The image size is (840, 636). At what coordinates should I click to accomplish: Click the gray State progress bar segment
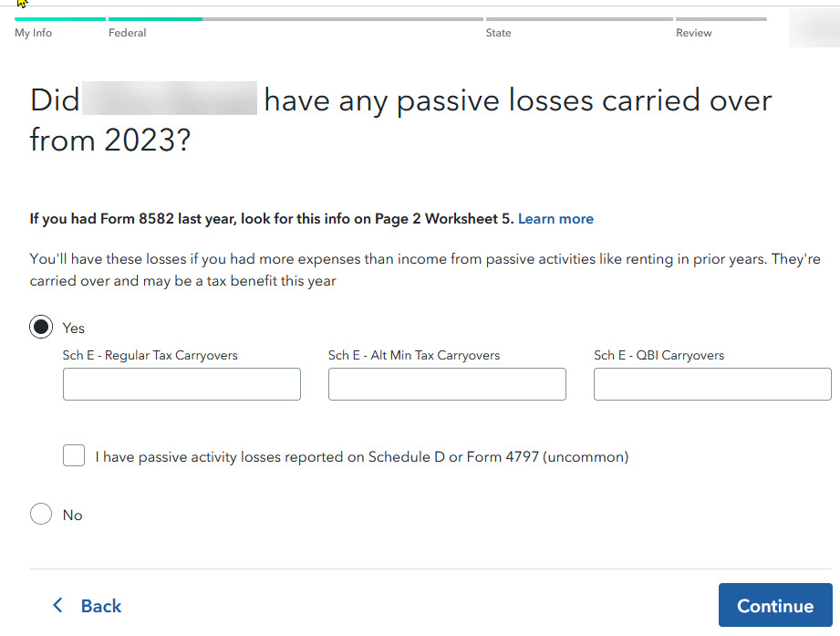pos(579,18)
